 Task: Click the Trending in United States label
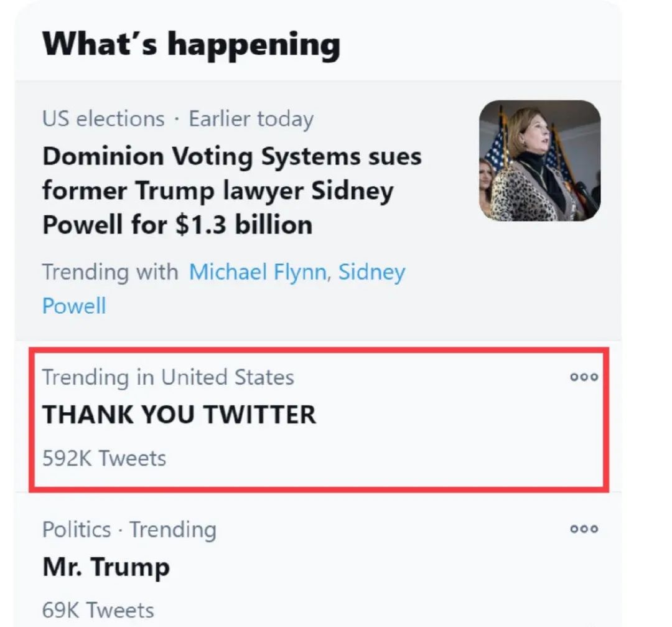[168, 377]
